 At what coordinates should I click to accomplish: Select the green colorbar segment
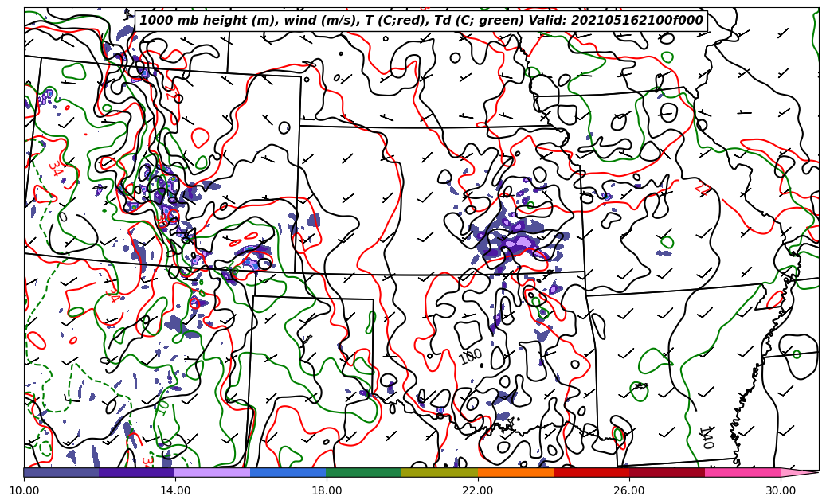pos(364,472)
